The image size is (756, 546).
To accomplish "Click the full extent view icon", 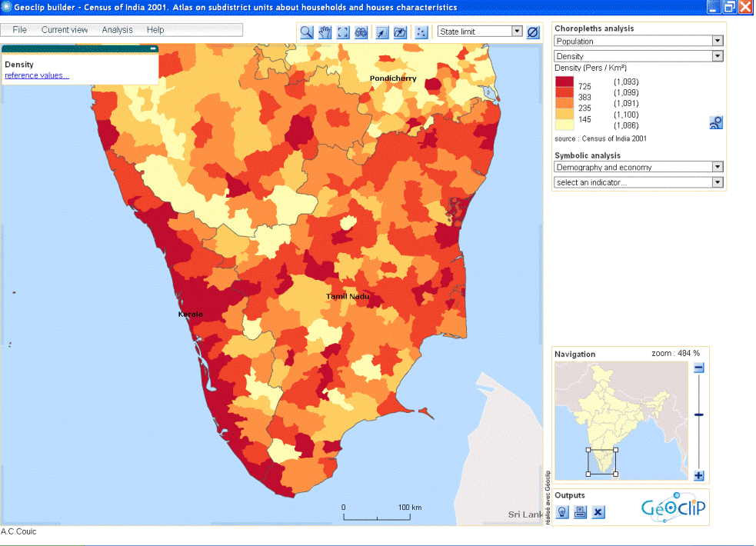I will 343,32.
